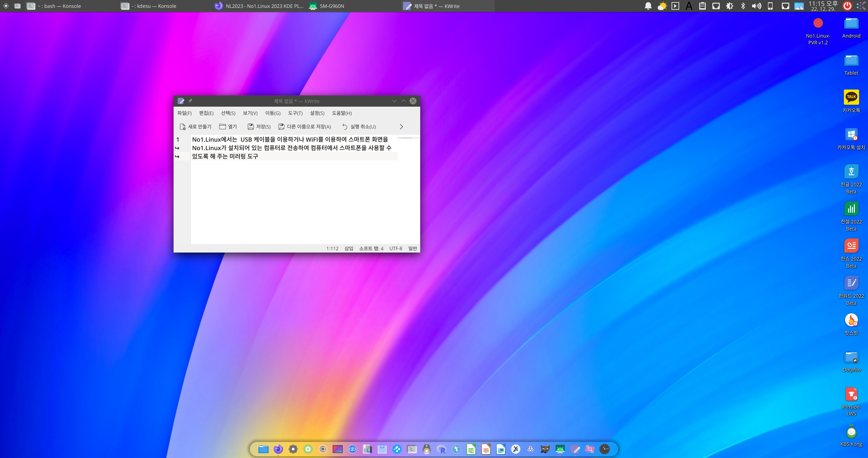Toggle the pin on KWrite title bar
868x458 pixels.
(x=190, y=101)
